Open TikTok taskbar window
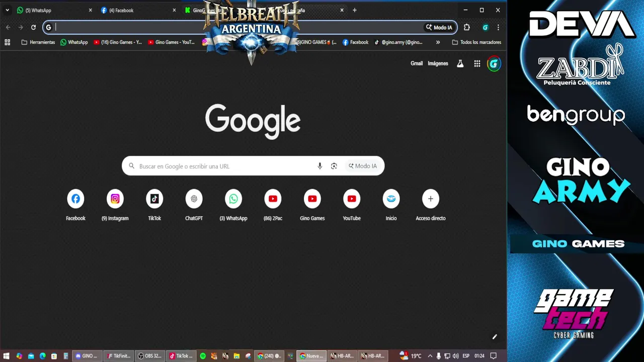The image size is (644, 362). (x=181, y=356)
